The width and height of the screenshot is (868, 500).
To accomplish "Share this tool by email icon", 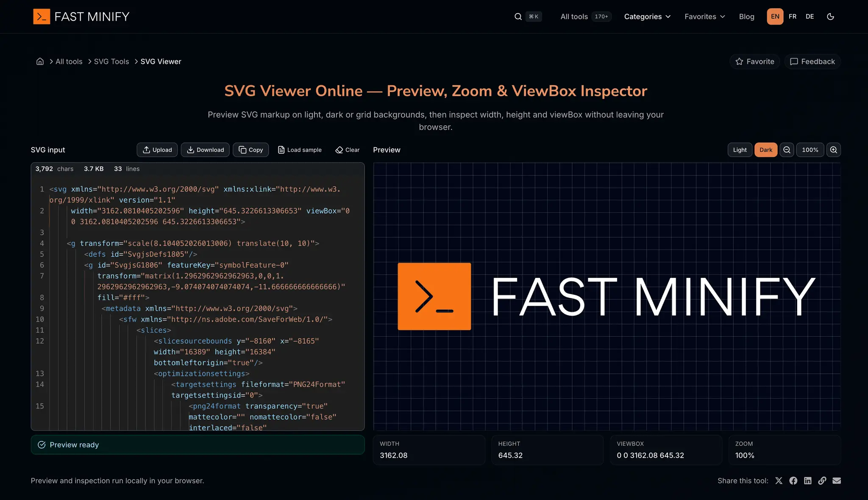I will (x=837, y=481).
